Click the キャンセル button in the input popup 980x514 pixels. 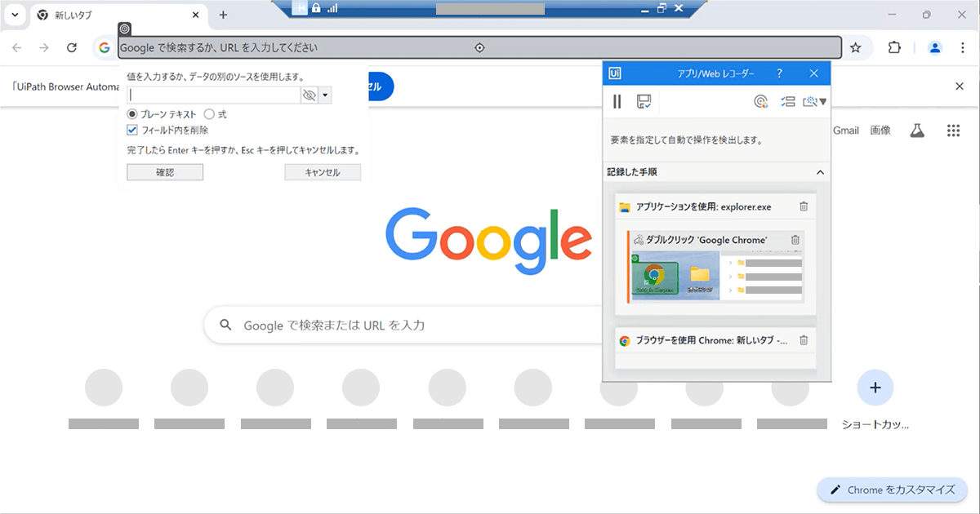[323, 172]
